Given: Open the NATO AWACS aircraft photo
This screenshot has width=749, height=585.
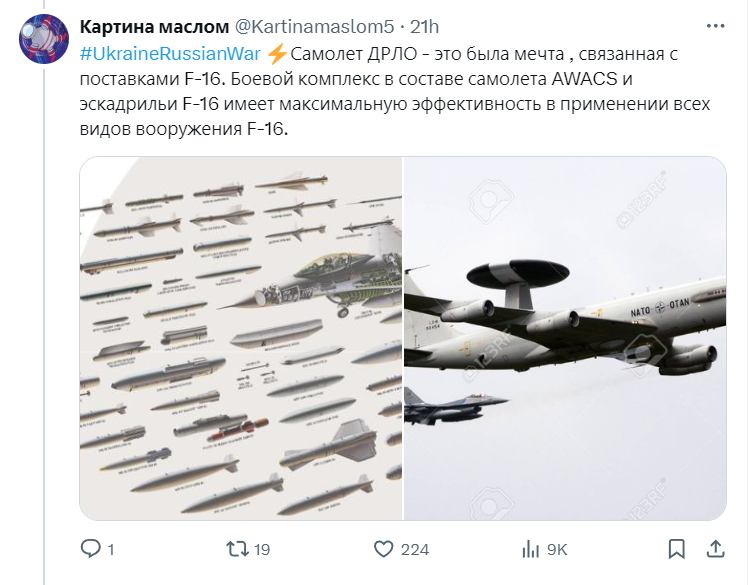Looking at the screenshot, I should coord(566,338).
